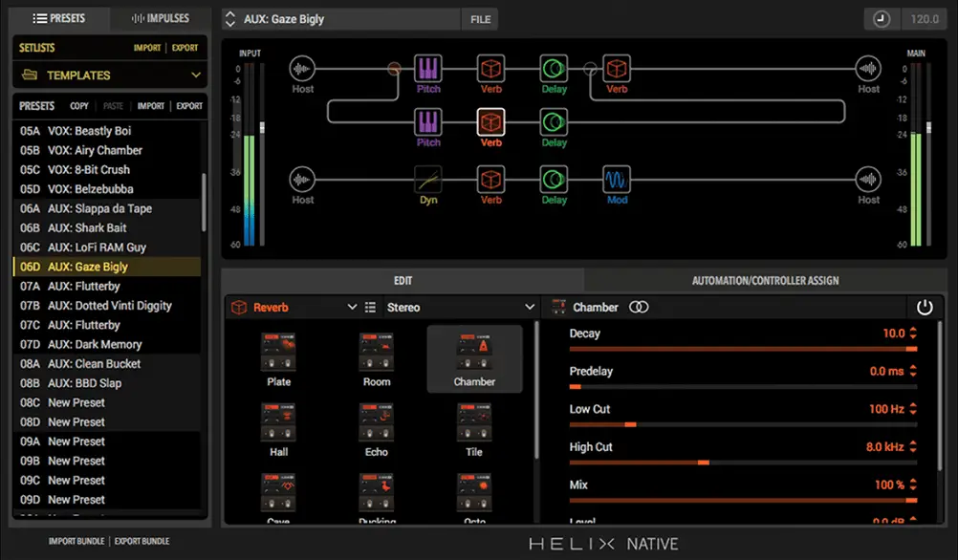The height and width of the screenshot is (560, 958).
Task: Select the Delay block on the lower path
Action: pyautogui.click(x=554, y=179)
